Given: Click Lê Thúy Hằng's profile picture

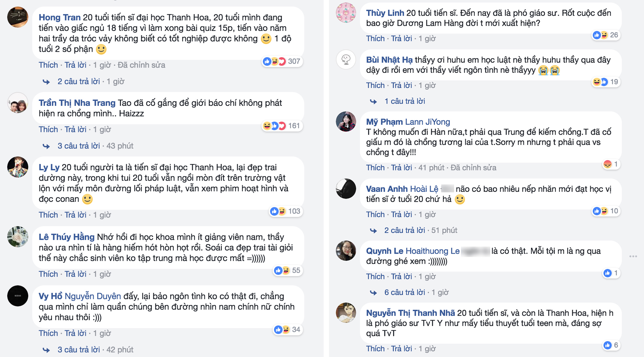Looking at the screenshot, I should tap(18, 237).
